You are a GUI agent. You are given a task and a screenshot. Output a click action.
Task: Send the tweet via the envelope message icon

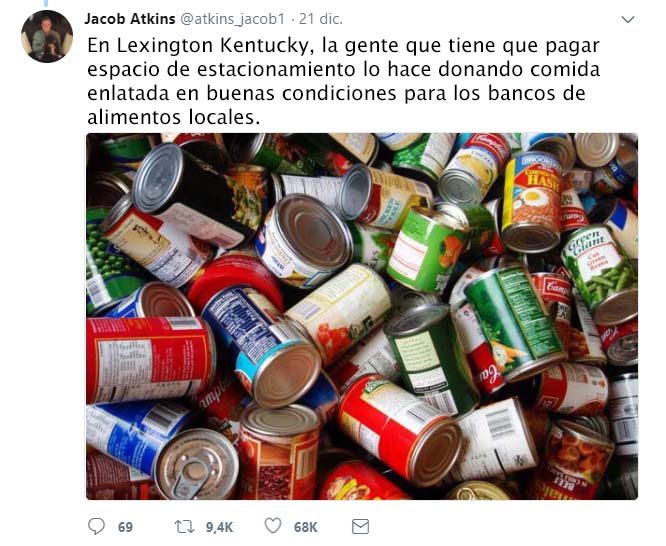360,526
